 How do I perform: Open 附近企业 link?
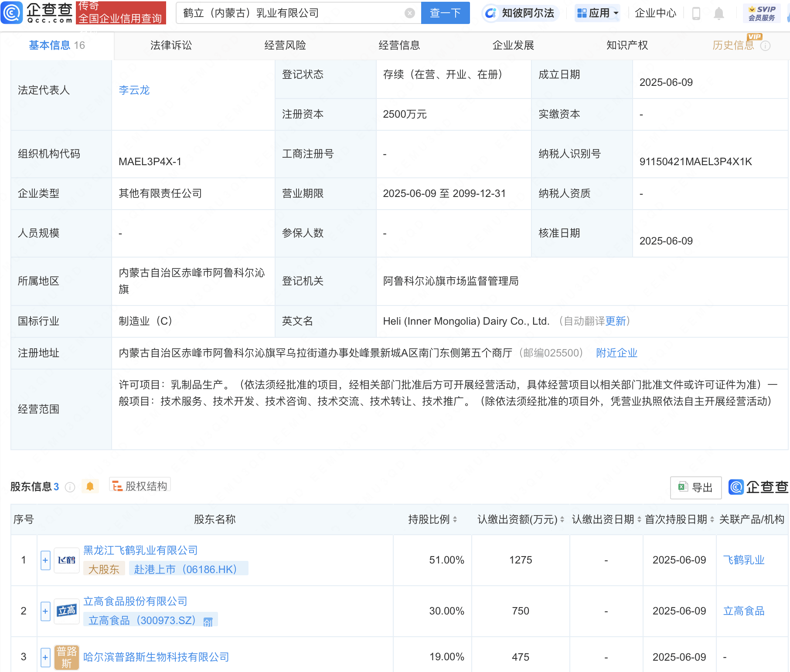(x=617, y=353)
